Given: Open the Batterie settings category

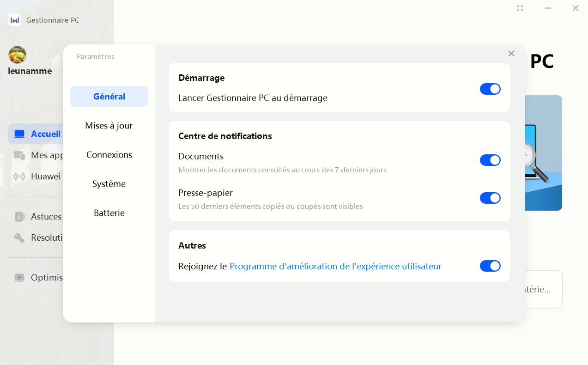Looking at the screenshot, I should (x=109, y=213).
